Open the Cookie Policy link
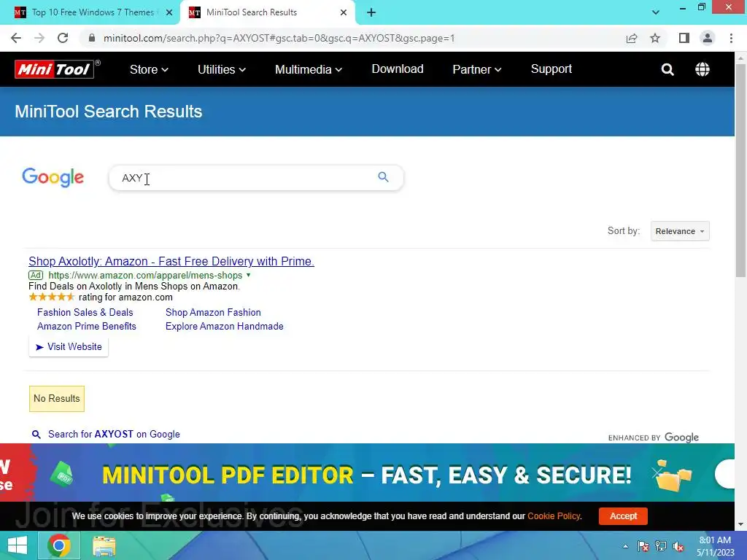Screen dimensions: 747x560 pyautogui.click(x=554, y=516)
